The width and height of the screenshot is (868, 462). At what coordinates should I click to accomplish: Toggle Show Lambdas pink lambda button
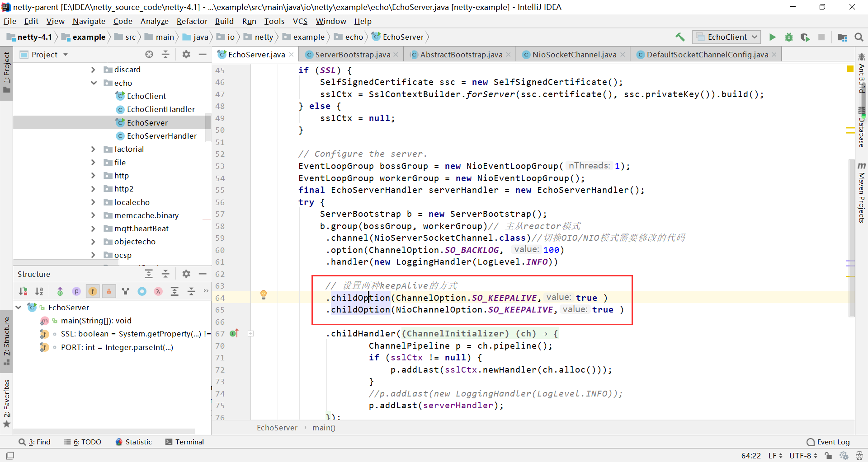point(158,291)
